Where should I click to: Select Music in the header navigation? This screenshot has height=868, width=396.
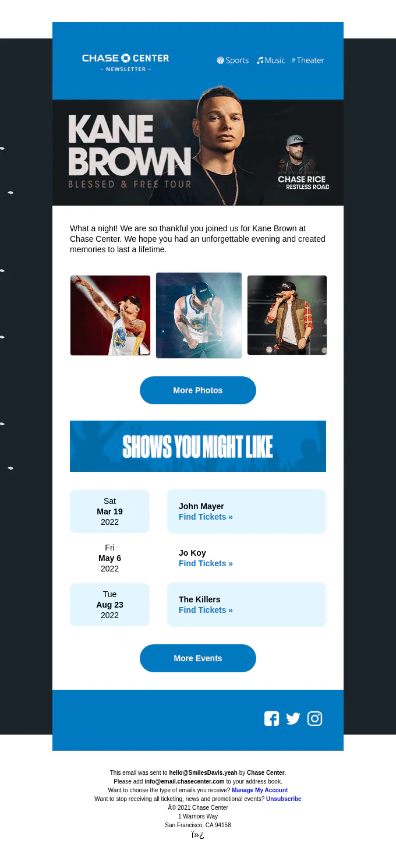coord(271,60)
